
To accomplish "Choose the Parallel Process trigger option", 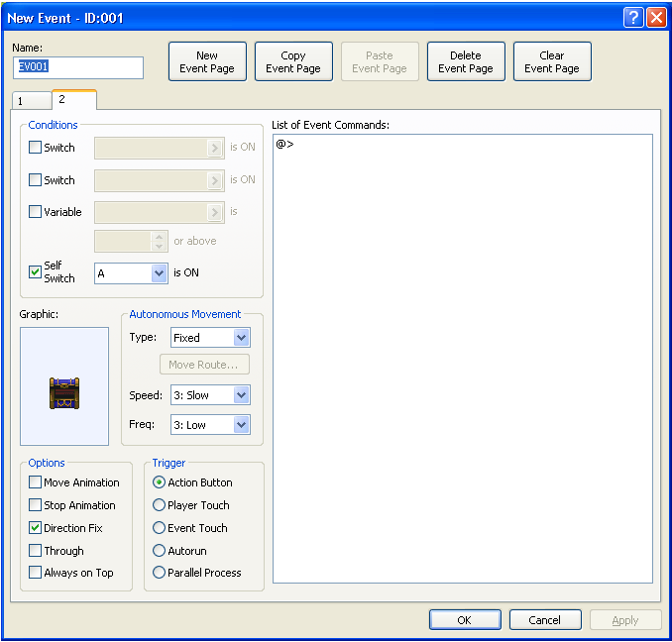I will [159, 573].
